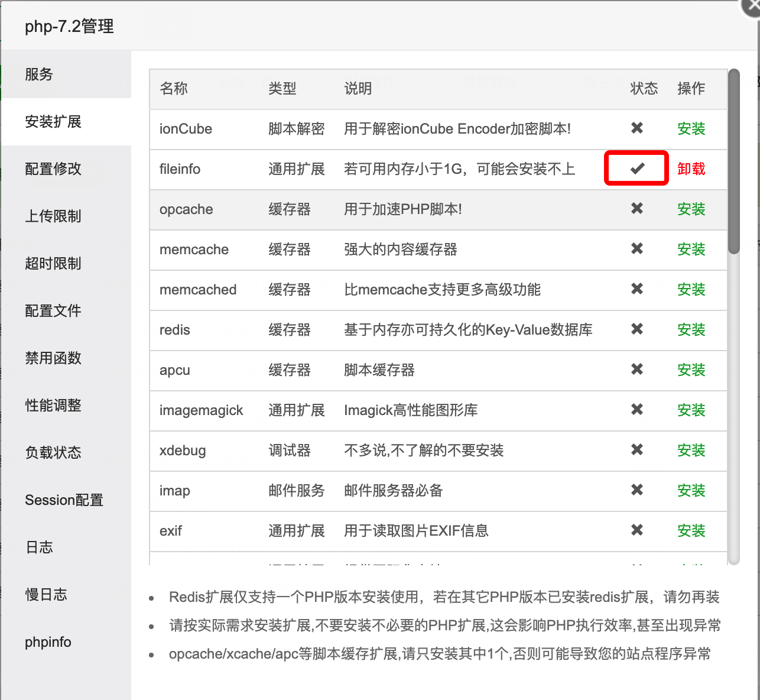Install the opcache extension
The height and width of the screenshot is (700, 760).
pyautogui.click(x=691, y=209)
